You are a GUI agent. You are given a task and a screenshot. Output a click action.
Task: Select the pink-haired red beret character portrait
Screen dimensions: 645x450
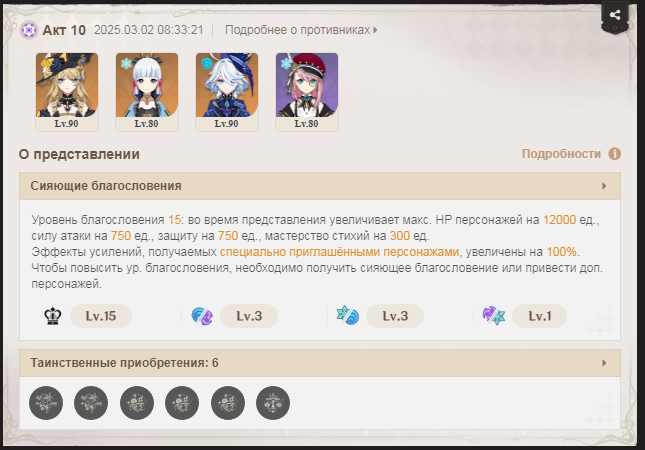coord(307,92)
